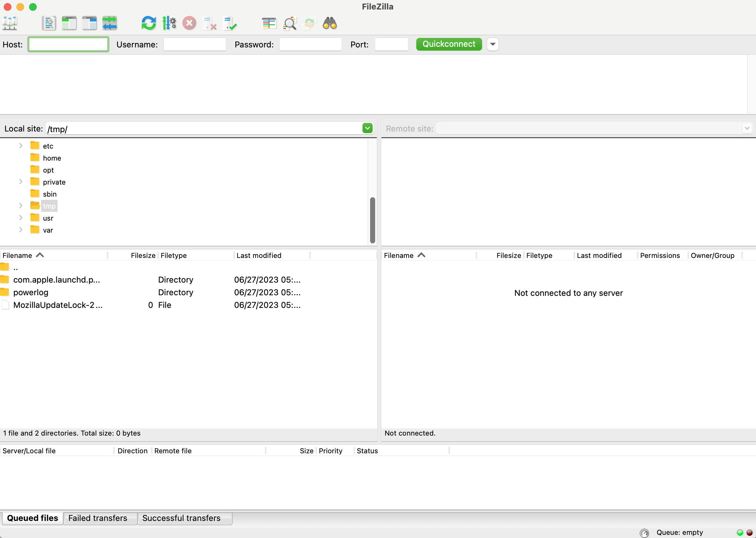Viewport: 756px width, 538px height.
Task: Disconnect from the current server
Action: pos(209,23)
